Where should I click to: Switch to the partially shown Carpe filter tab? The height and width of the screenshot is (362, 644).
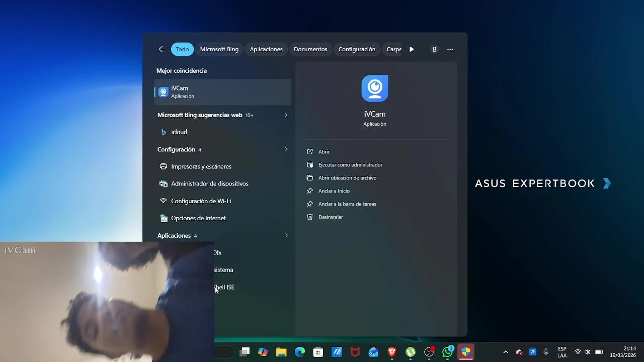click(393, 49)
